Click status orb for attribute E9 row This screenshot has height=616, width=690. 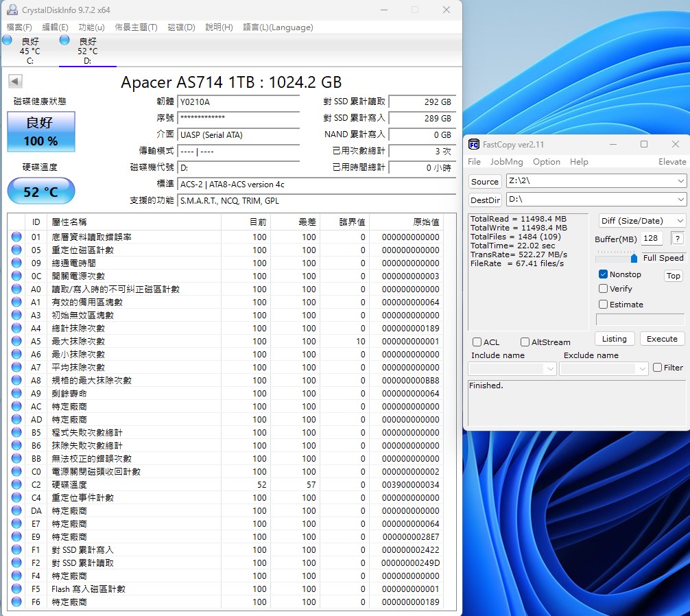[x=16, y=537]
